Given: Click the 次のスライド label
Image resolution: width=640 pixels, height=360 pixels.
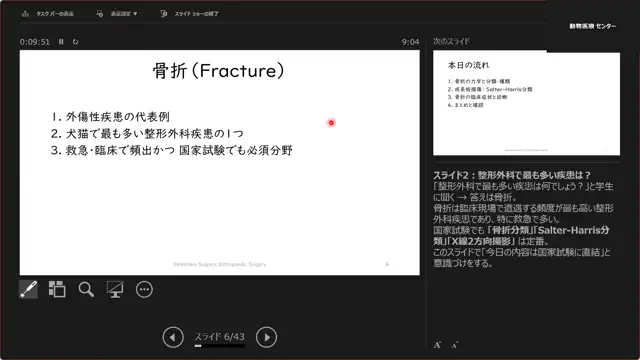Looking at the screenshot, I should click(451, 41).
